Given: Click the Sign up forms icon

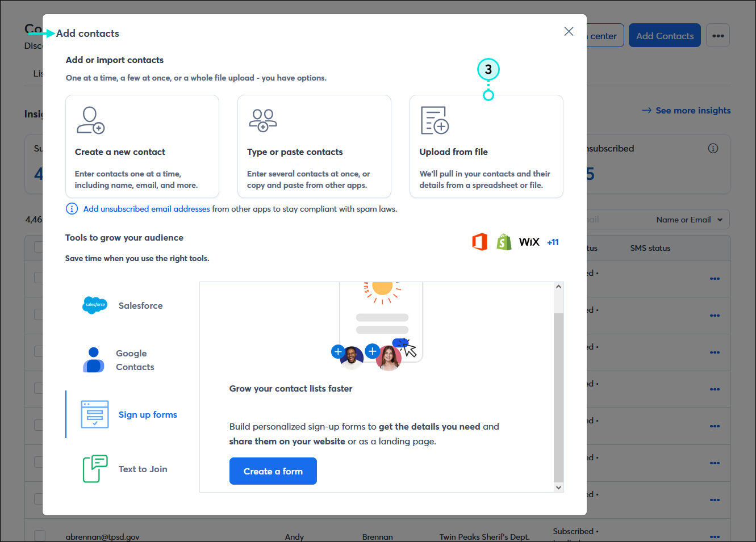Looking at the screenshot, I should (95, 414).
